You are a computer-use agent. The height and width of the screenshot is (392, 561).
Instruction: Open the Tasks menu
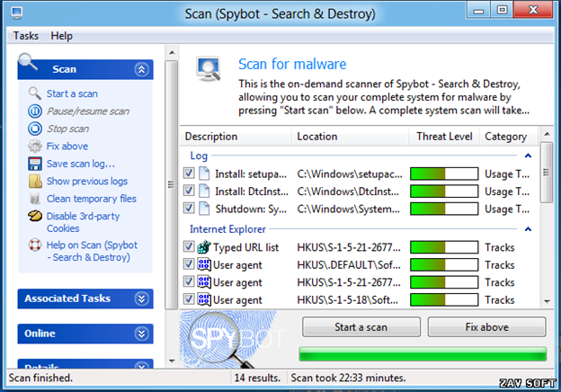25,36
